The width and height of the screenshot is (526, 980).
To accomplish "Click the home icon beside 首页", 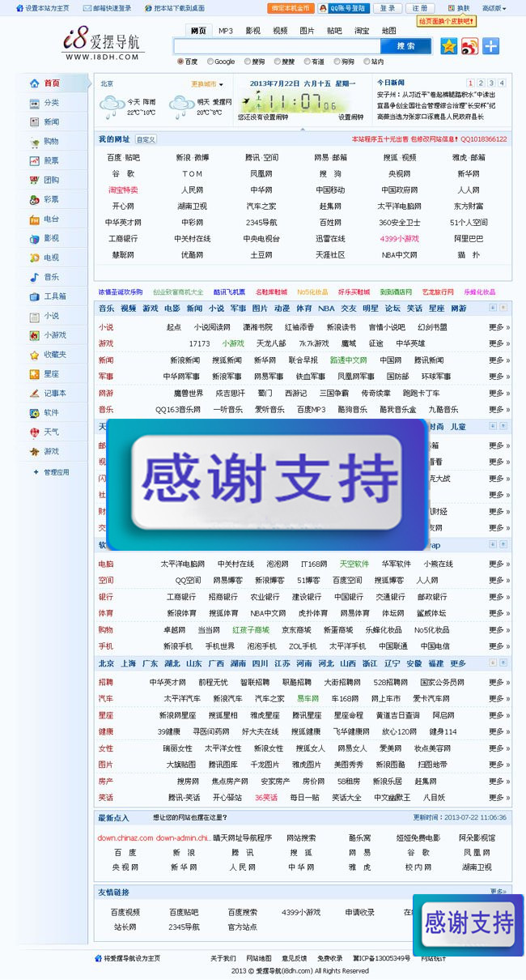I will 34,83.
